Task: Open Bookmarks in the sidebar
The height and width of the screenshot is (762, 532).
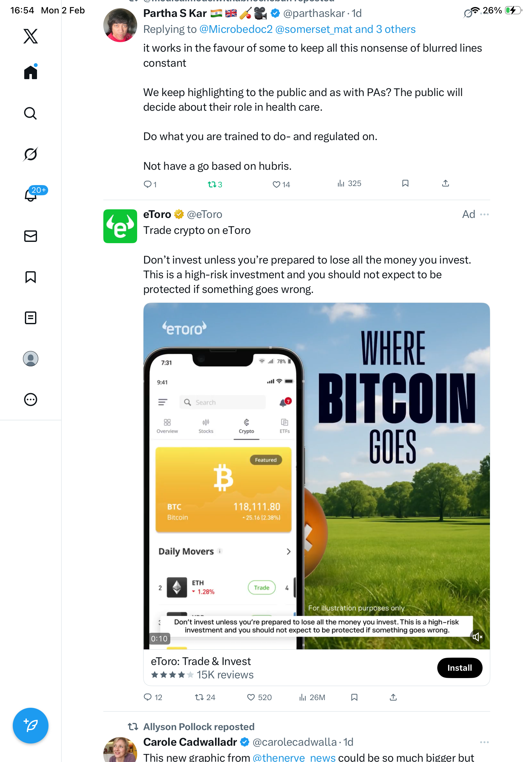Action: pyautogui.click(x=31, y=277)
